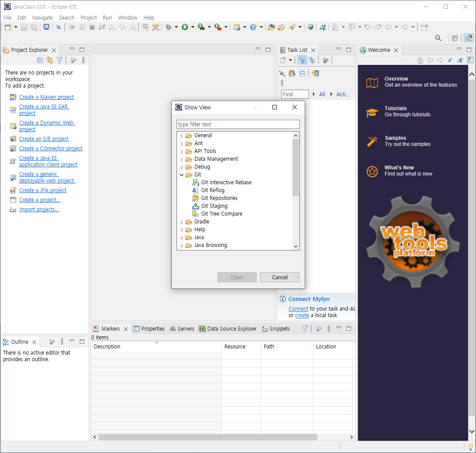Click the Coverage run icon
This screenshot has height=453, width=476.
pos(201,27)
